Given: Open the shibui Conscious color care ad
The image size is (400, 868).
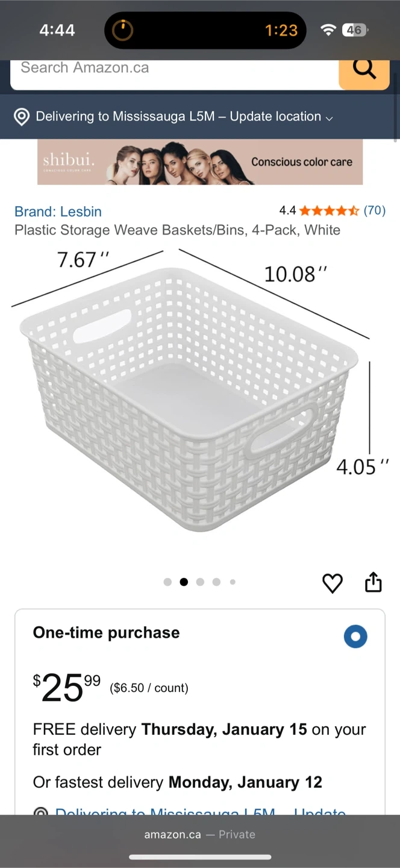Looking at the screenshot, I should pos(200,162).
